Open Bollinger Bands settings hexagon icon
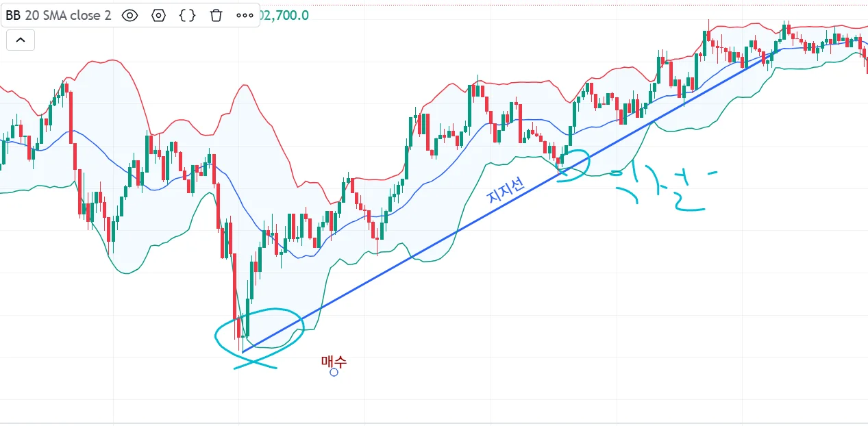This screenshot has width=868, height=426. click(159, 15)
